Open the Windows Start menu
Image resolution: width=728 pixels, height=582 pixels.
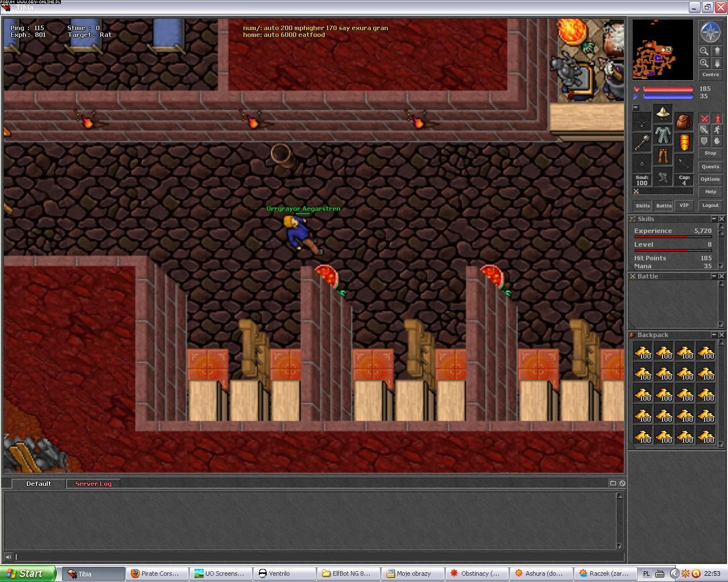pyautogui.click(x=28, y=573)
